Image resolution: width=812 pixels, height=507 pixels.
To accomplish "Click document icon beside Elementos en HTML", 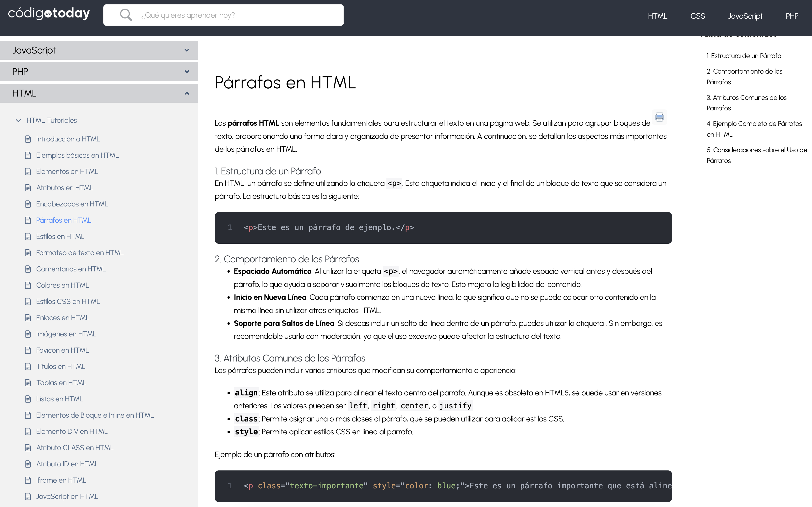I will [x=28, y=172].
